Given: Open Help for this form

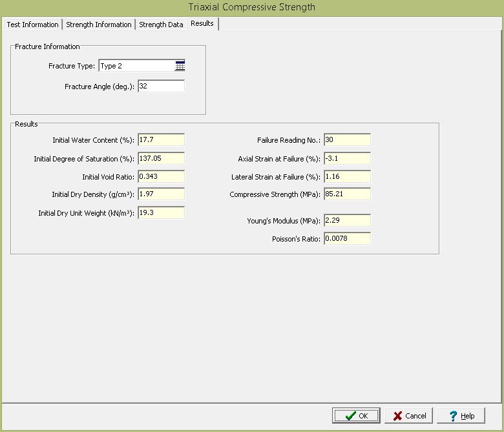Looking at the screenshot, I should pyautogui.click(x=461, y=416).
